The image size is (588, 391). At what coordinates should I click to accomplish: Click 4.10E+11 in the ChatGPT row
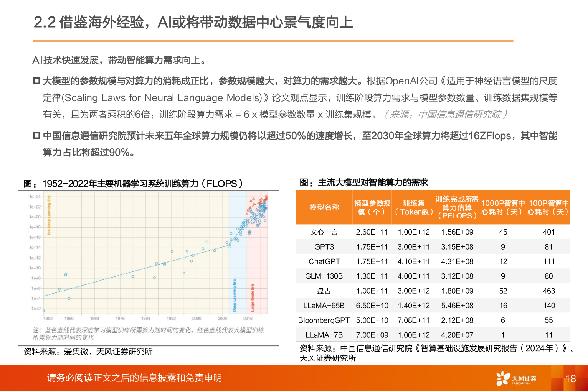click(x=414, y=261)
